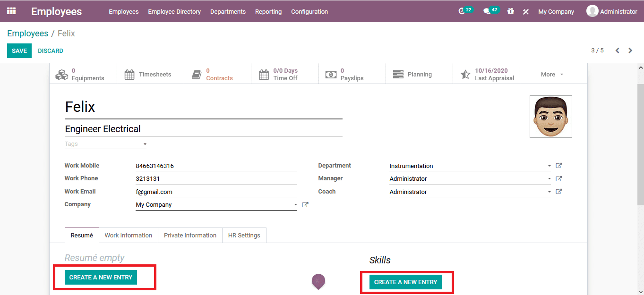Open the Configuration menu
This screenshot has width=644, height=295.
[x=309, y=11]
